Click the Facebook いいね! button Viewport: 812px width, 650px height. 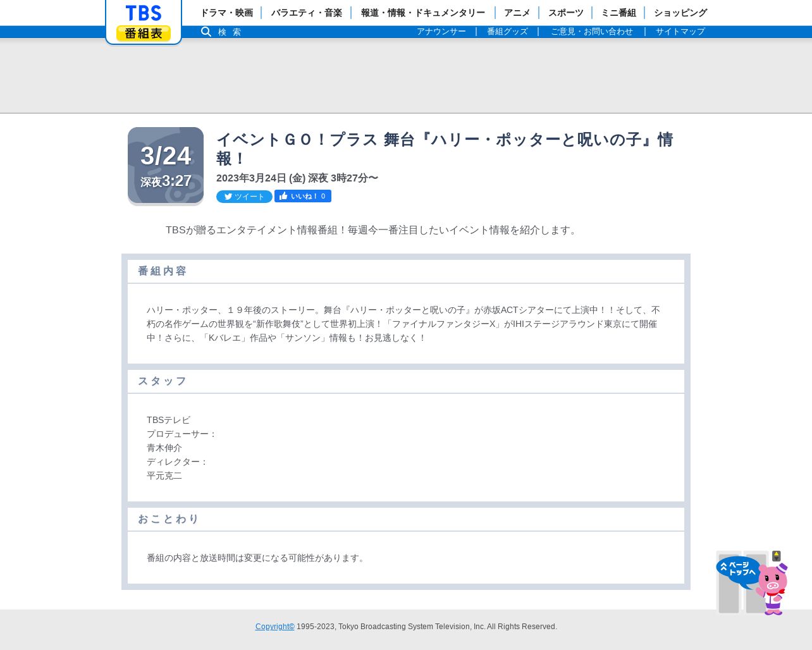tap(303, 196)
